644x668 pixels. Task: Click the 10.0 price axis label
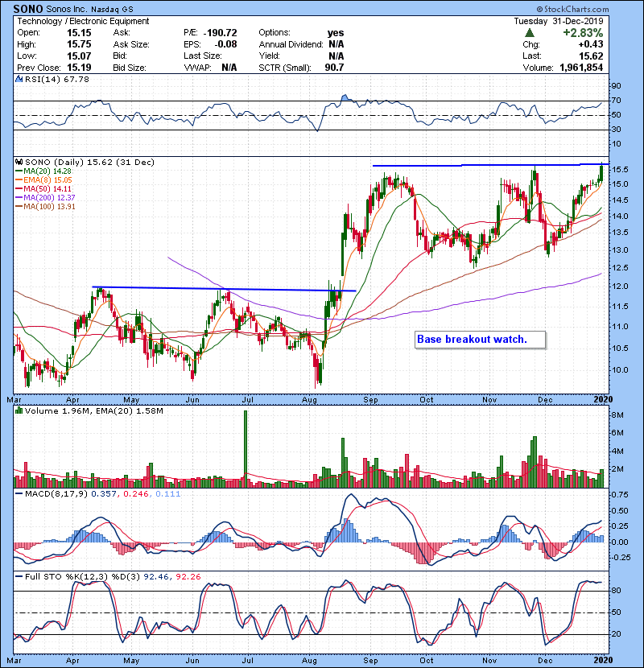point(620,369)
